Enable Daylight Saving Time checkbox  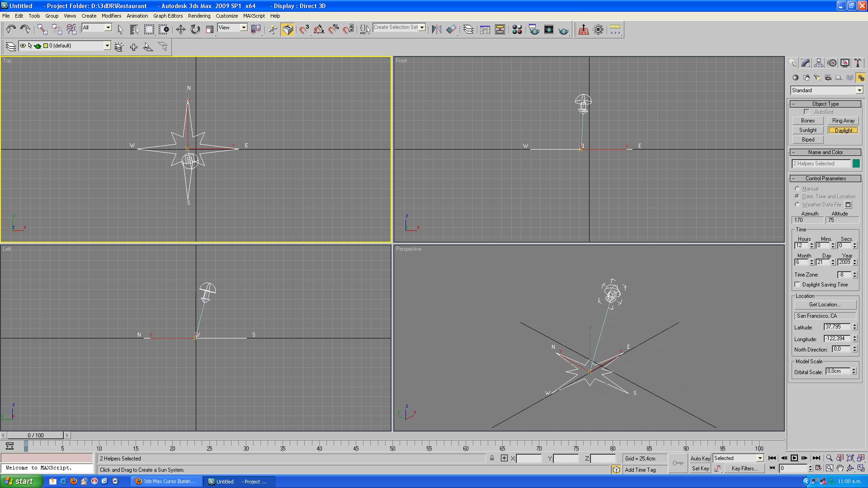[797, 285]
